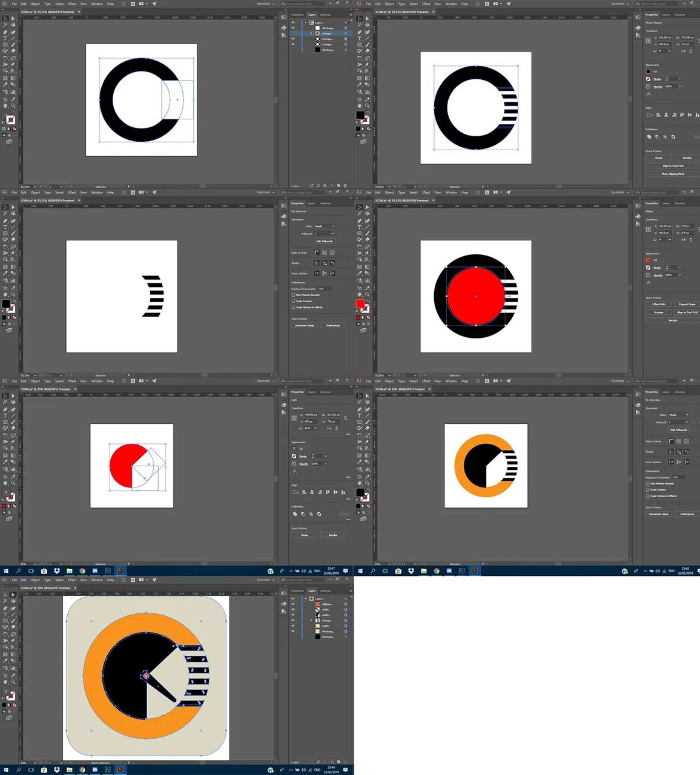Expand <Group> layer in beige-icon window
This screenshot has height=775, width=700.
[311, 621]
